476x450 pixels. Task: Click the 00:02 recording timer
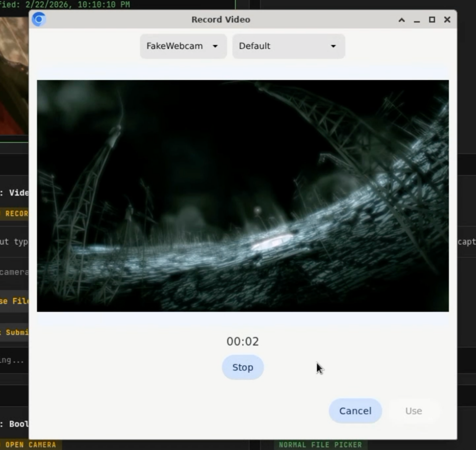[x=243, y=342]
